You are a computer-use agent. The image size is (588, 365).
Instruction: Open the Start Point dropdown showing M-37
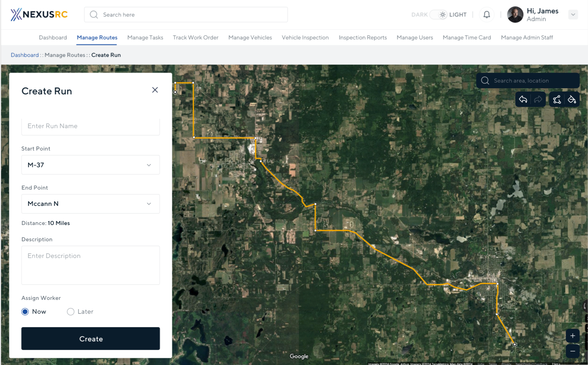pyautogui.click(x=90, y=165)
